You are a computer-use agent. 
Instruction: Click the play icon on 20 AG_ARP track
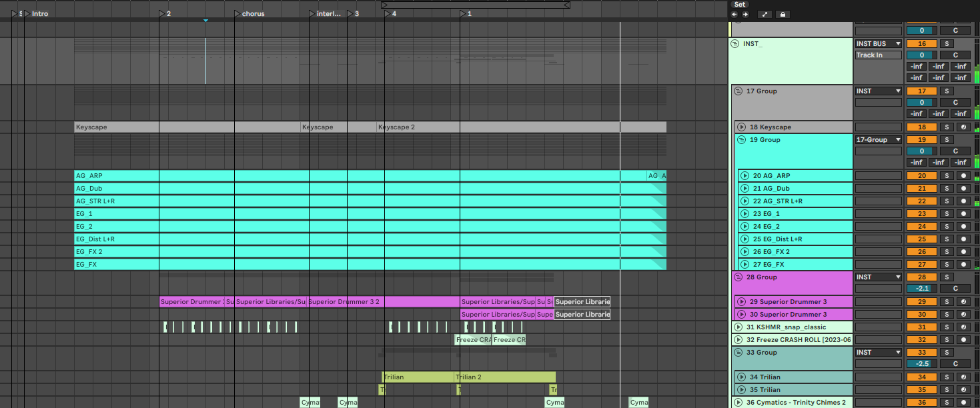pyautogui.click(x=745, y=176)
